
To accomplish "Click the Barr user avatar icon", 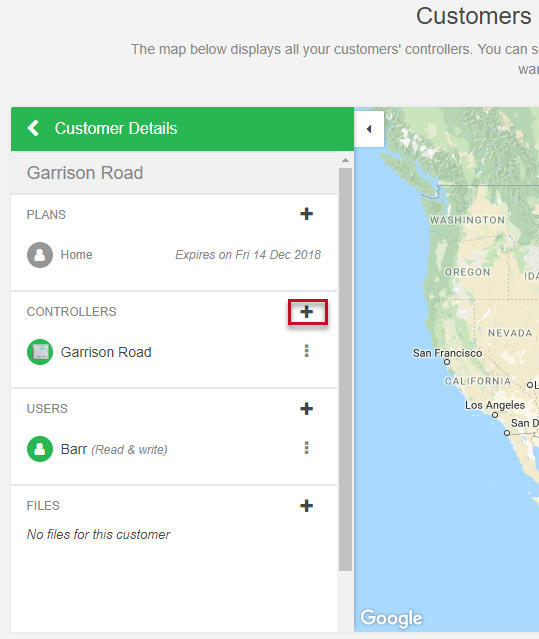I will 40,449.
